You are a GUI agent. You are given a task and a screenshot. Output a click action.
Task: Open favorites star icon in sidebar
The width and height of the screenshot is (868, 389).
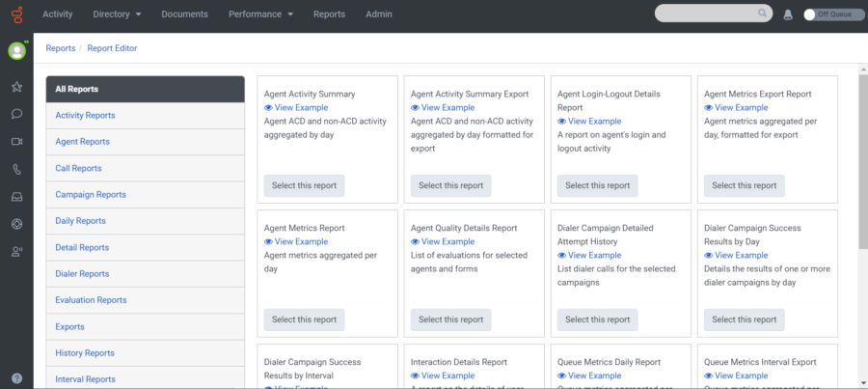16,87
